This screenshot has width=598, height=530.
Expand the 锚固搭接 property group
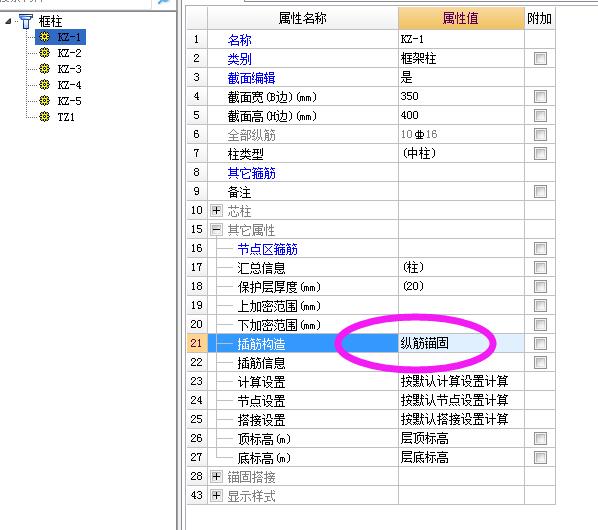(x=216, y=476)
